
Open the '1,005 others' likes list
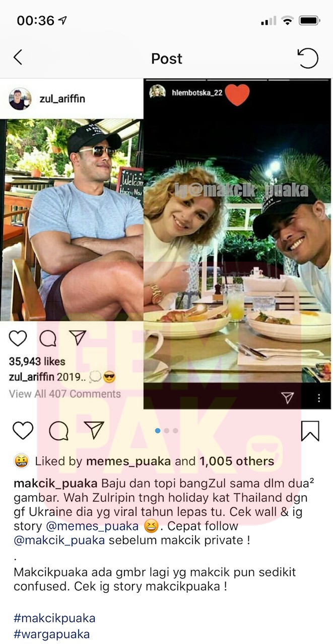(x=237, y=461)
